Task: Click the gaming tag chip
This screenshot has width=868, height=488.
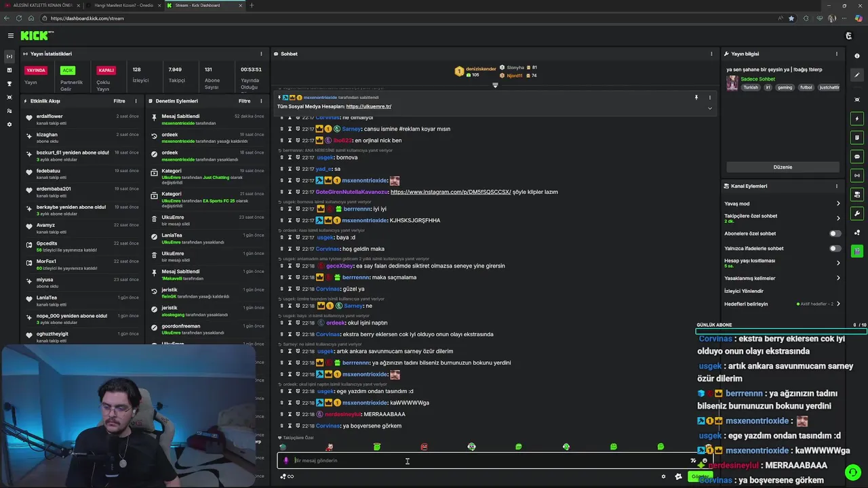Action: tap(785, 87)
